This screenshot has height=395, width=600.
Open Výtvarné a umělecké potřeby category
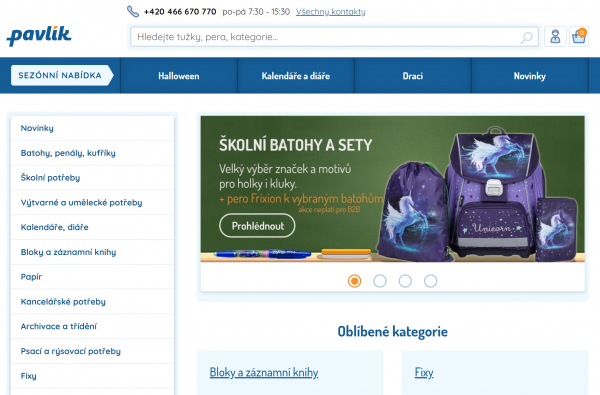(92, 202)
